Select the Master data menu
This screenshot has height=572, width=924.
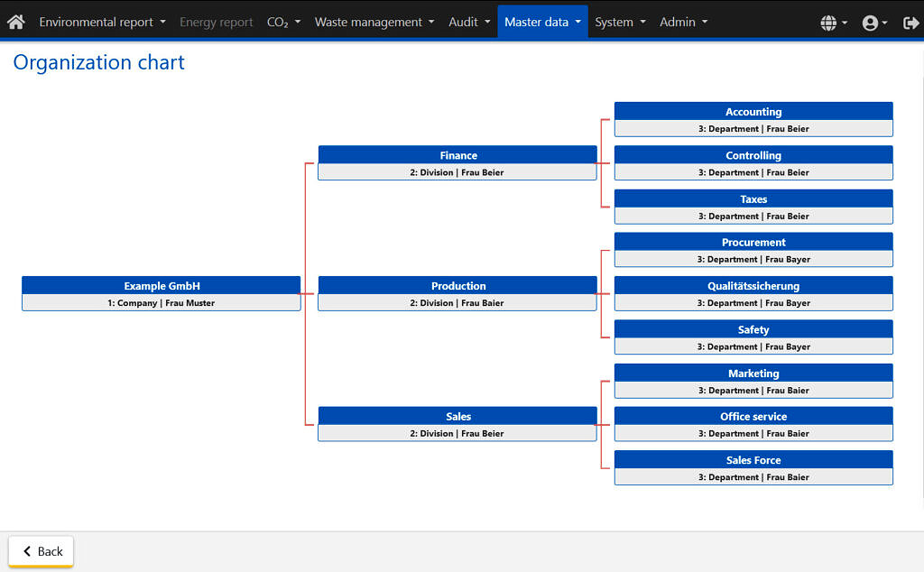tap(542, 22)
